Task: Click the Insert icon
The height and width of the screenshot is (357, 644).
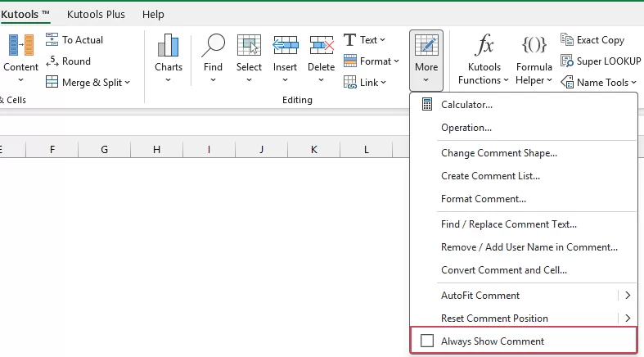Action: 285,45
